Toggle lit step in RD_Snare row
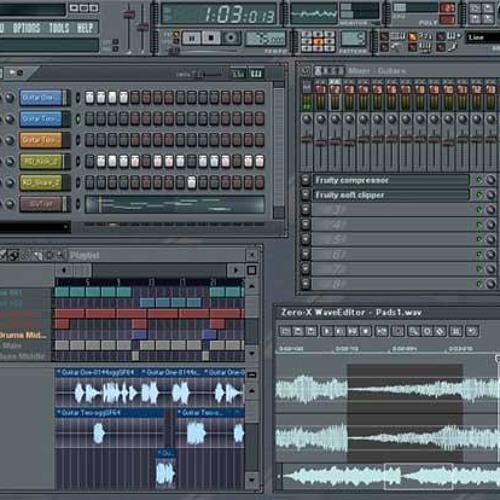Viewport: 500px width, 500px height. 191,182
